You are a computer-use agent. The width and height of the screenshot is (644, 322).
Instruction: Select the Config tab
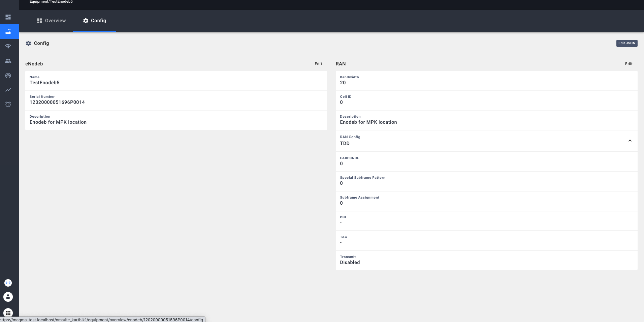tap(98, 21)
